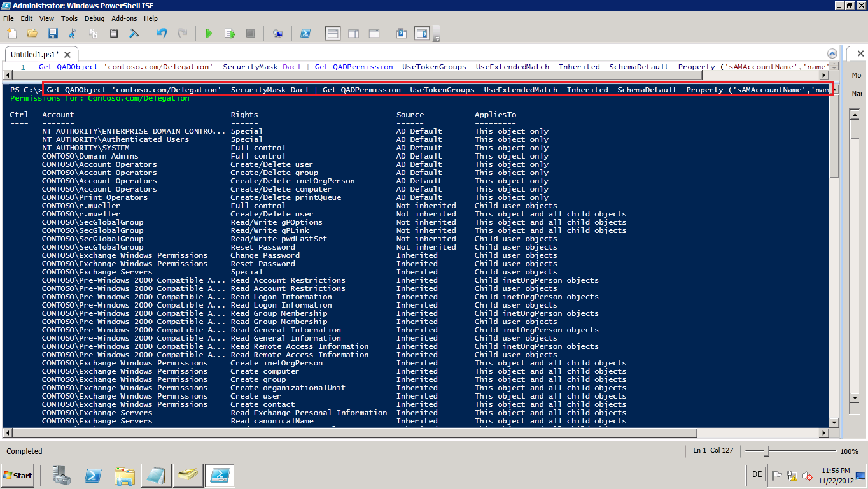
Task: Close the Untitled1.ps1 tab
Action: pyautogui.click(x=68, y=55)
